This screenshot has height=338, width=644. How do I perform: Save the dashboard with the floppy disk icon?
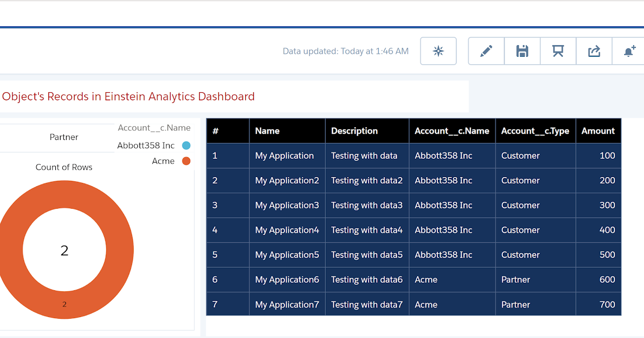tap(522, 51)
